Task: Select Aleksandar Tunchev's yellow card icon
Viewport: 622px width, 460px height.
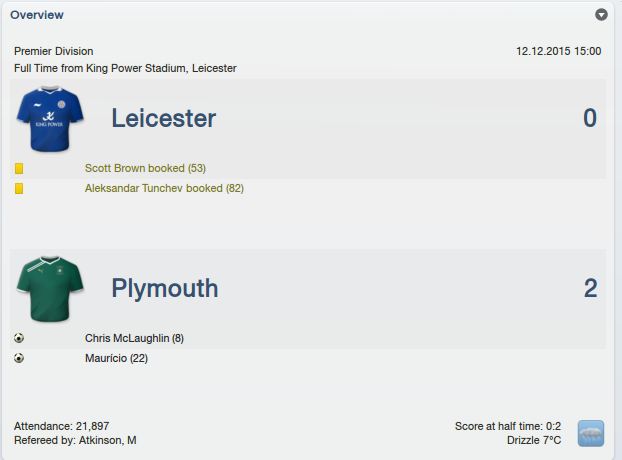Action: coord(19,188)
